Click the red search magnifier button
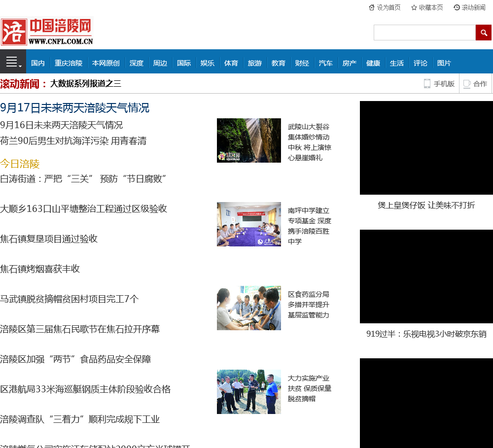Image resolution: width=493 pixels, height=448 pixels. pyautogui.click(x=484, y=33)
